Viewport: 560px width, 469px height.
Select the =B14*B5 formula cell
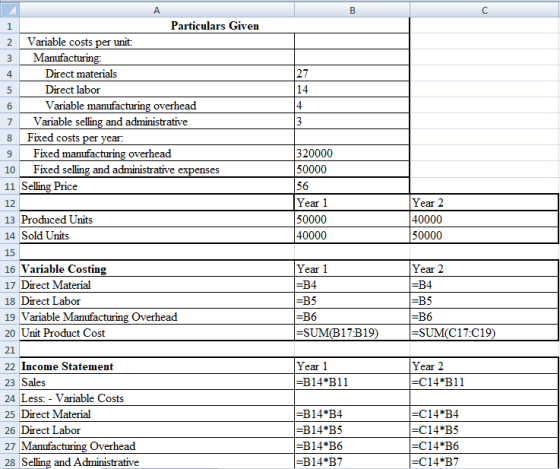pos(352,430)
